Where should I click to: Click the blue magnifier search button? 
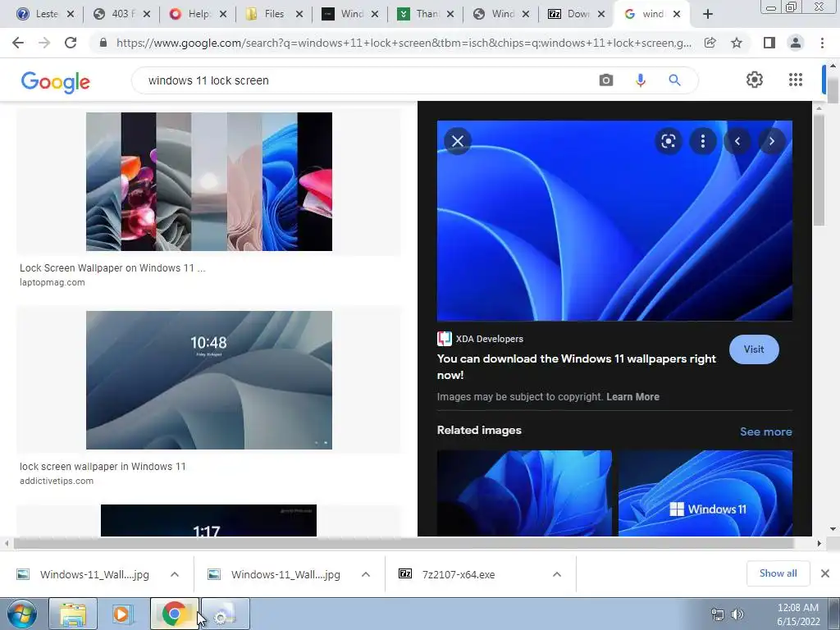(675, 80)
